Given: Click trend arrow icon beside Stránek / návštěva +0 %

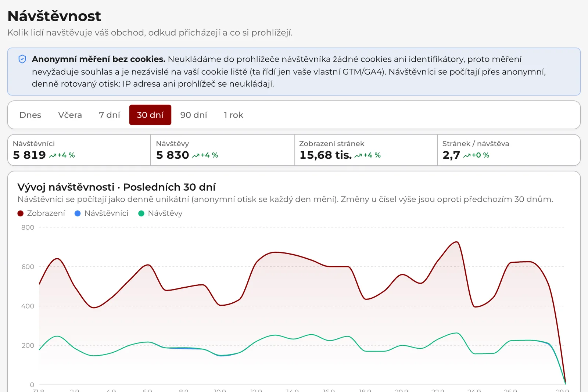Looking at the screenshot, I should click(467, 156).
